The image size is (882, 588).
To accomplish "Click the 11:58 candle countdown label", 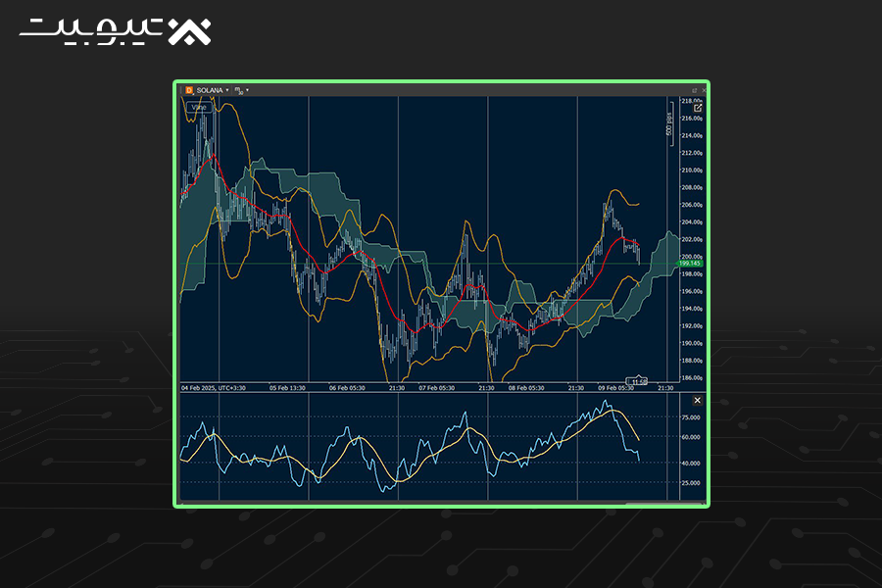I will click(x=637, y=382).
